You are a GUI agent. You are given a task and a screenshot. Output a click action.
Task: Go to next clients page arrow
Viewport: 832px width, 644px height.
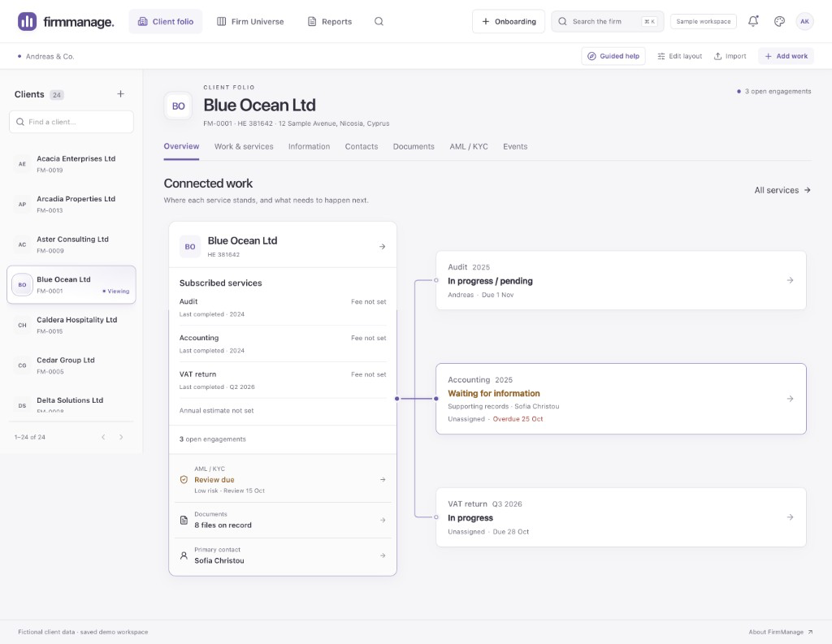click(121, 437)
